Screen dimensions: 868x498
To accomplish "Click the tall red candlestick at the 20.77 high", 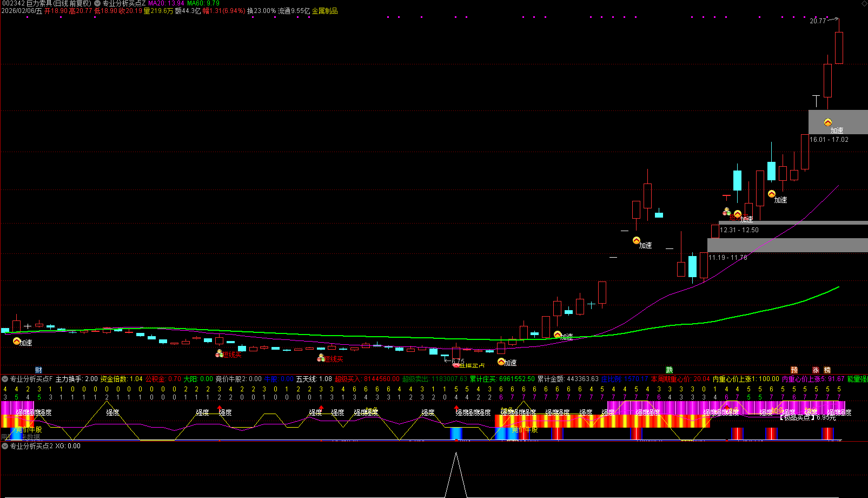I will (x=839, y=48).
